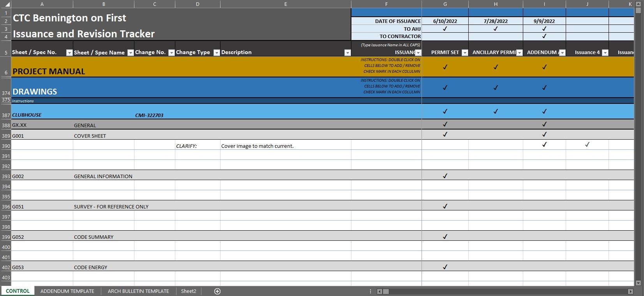Toggle TO AHJ check mark for 6/10/2022

pos(445,29)
